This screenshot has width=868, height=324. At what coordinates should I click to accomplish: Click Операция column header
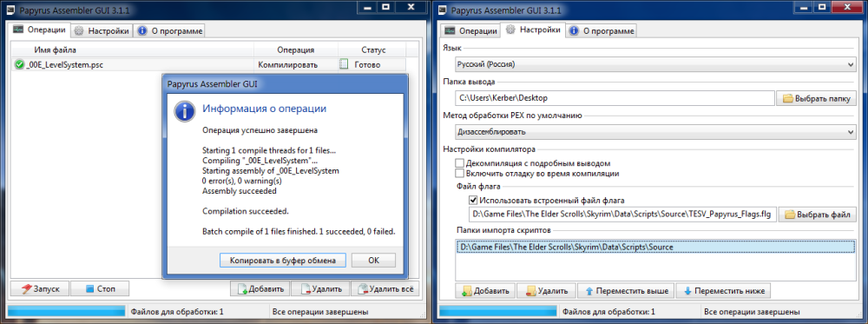[x=296, y=50]
